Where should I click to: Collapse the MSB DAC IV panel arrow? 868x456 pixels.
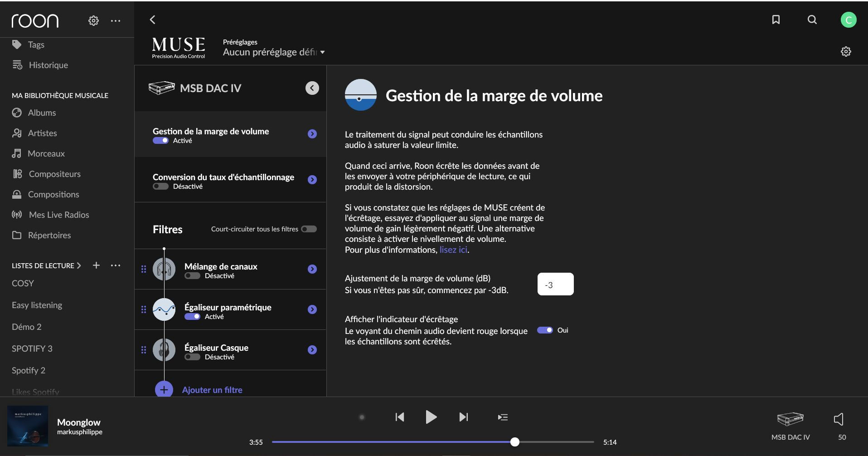coord(312,88)
